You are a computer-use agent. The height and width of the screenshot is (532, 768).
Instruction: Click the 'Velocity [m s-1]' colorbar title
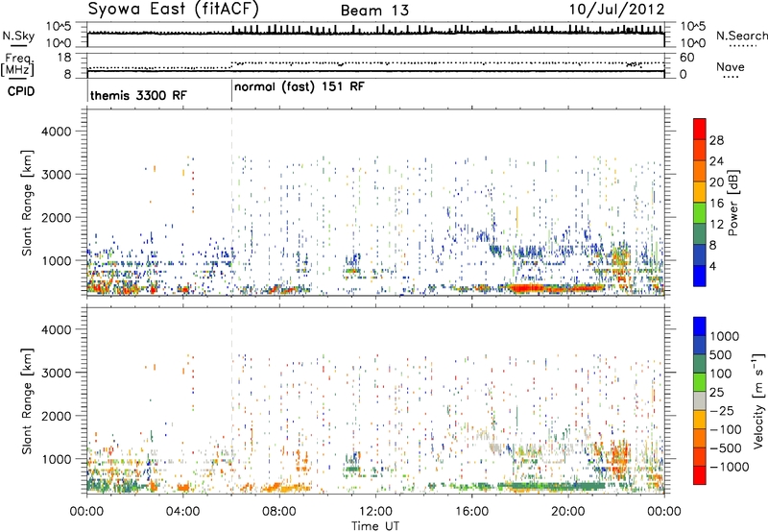(758, 400)
